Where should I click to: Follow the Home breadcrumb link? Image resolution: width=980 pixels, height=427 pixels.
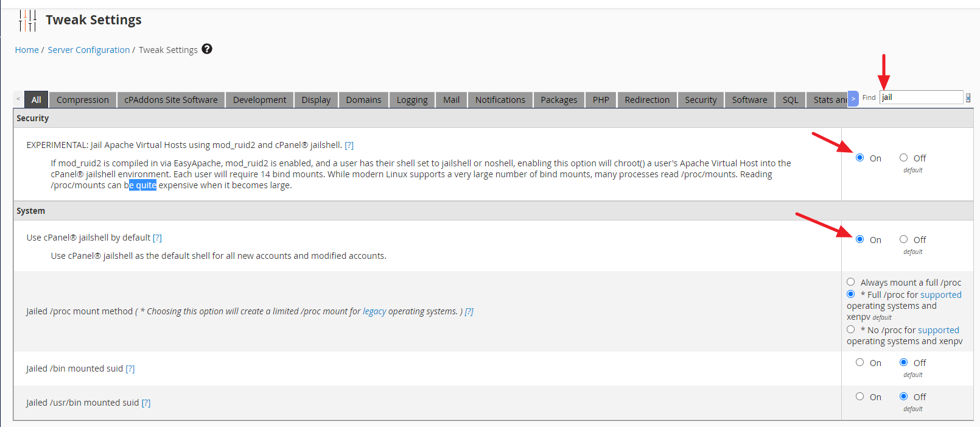27,50
